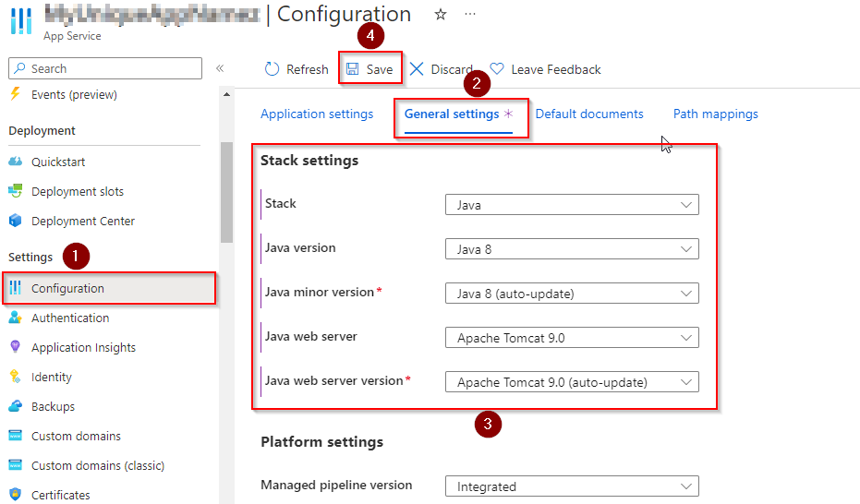Click the Refresh icon in toolbar
The height and width of the screenshot is (504, 860).
[272, 69]
